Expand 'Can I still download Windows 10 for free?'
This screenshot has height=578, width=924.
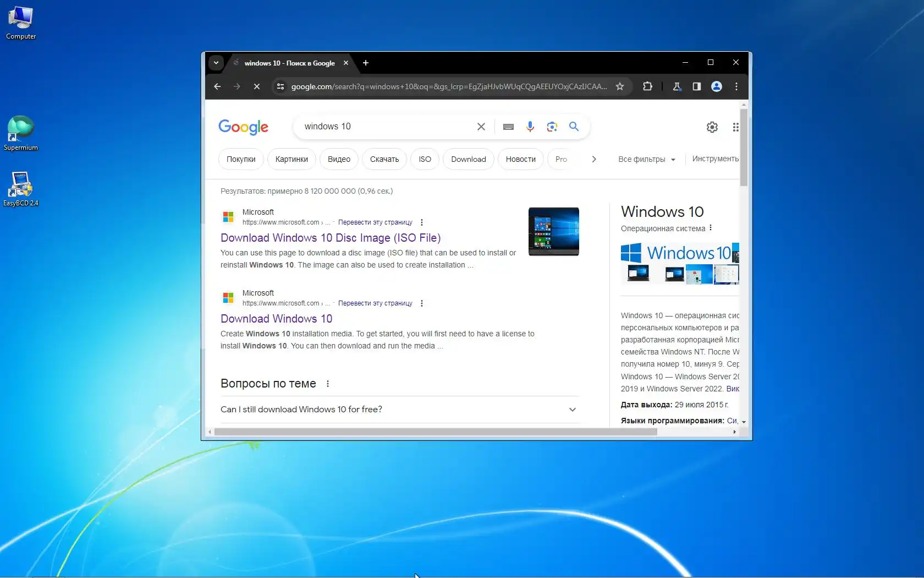click(399, 410)
